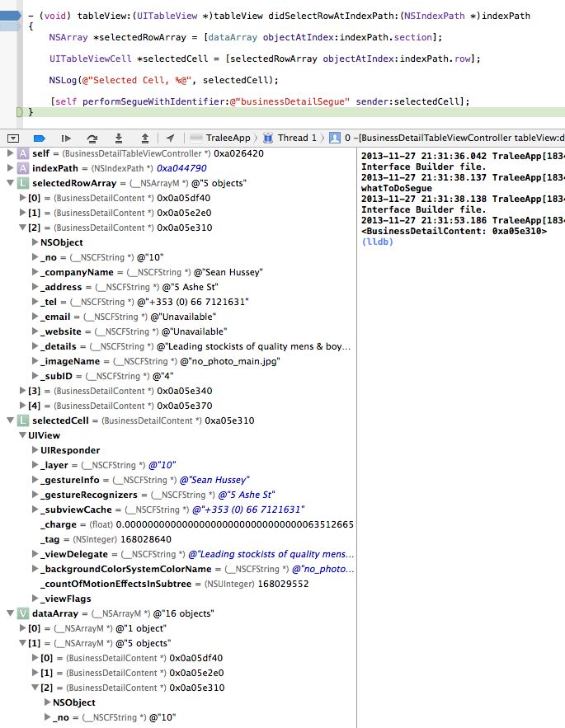Click the A icon next to indexPath
Image resolution: width=565 pixels, height=728 pixels.
23,168
